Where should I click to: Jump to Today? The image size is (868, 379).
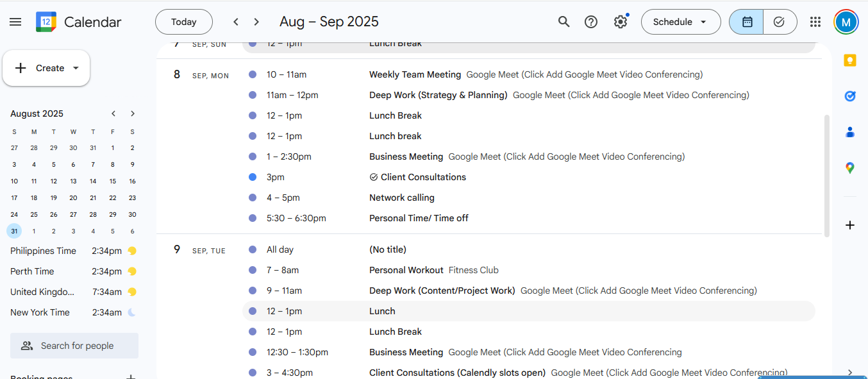point(184,22)
